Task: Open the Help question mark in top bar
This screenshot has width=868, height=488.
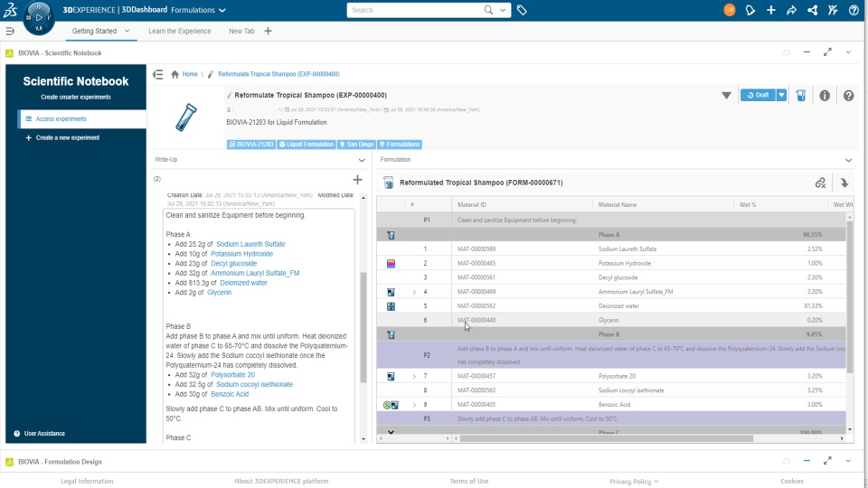Action: pos(854,10)
